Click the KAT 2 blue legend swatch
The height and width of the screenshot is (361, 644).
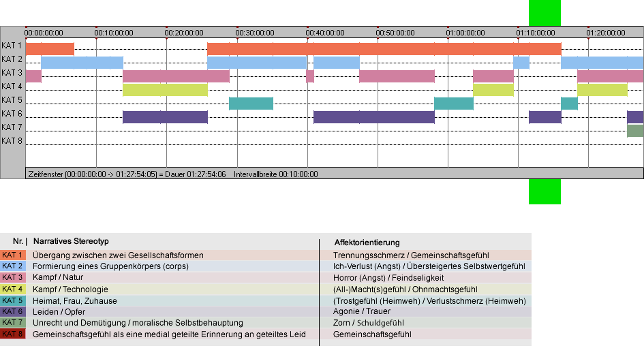[13, 266]
